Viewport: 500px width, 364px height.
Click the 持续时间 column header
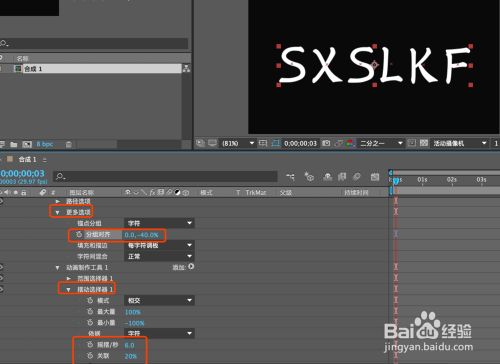point(356,193)
